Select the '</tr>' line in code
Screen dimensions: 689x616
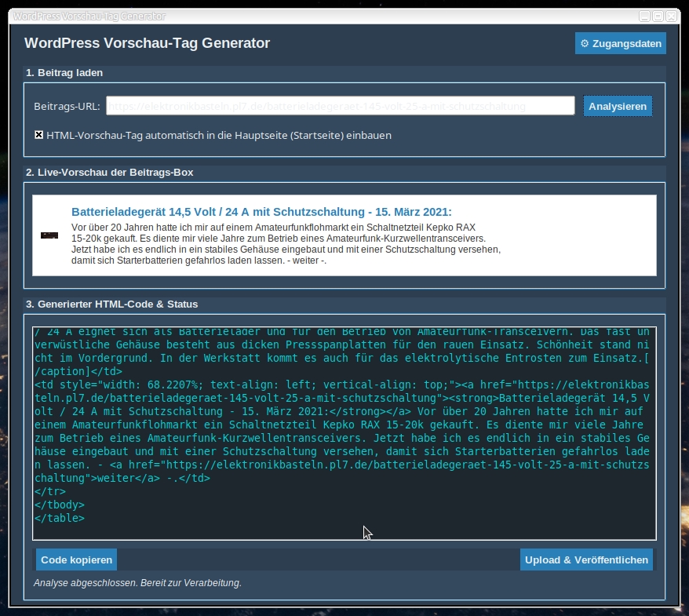(x=50, y=491)
